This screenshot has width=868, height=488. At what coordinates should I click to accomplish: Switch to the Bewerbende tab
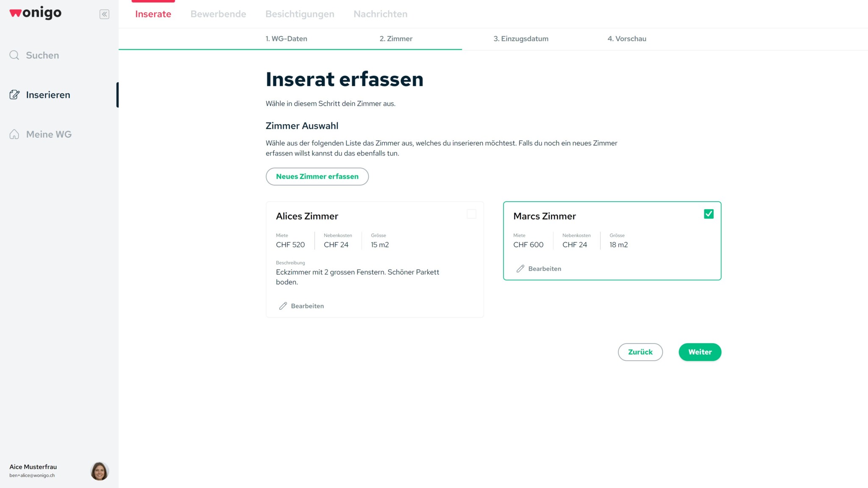click(218, 14)
